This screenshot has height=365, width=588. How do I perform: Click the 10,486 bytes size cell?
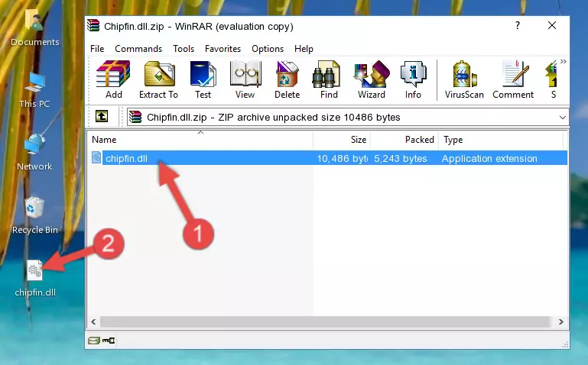pyautogui.click(x=342, y=158)
